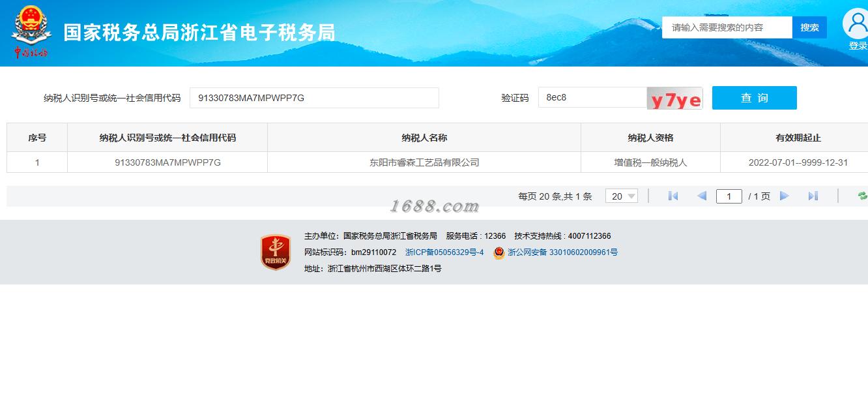Focus the taxpayer ID input field
The image size is (868, 409).
[x=314, y=98]
